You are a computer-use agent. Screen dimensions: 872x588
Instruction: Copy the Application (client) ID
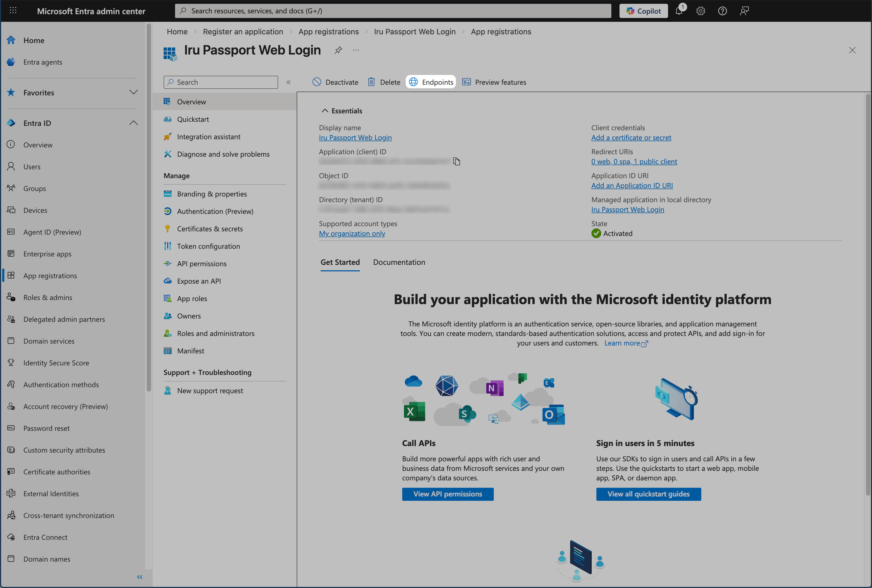pos(457,161)
